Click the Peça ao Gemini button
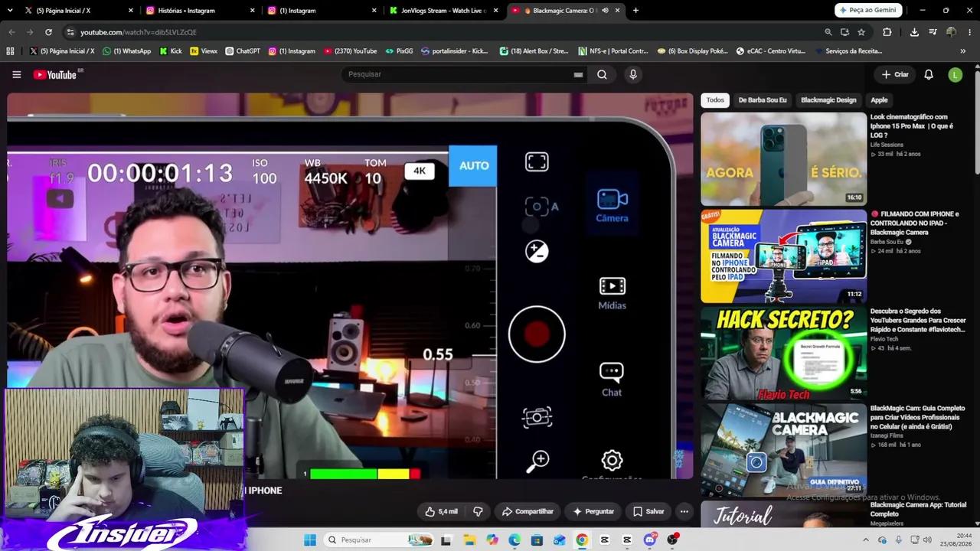 click(868, 11)
